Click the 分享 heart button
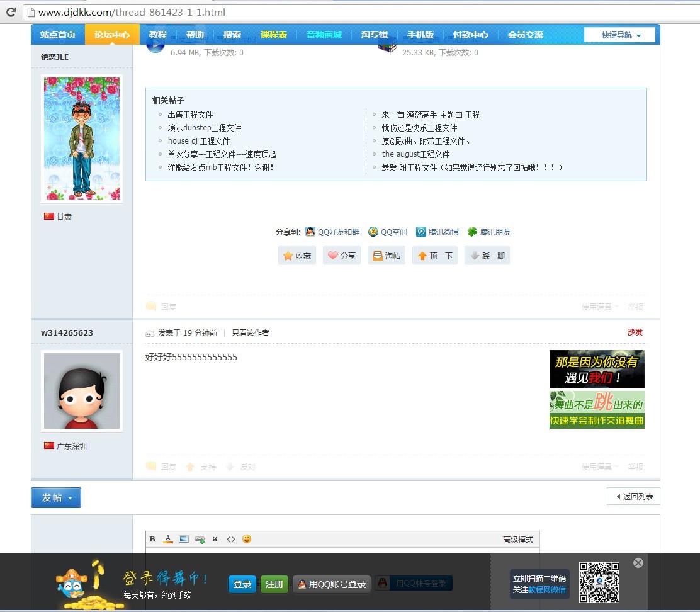The width and height of the screenshot is (700, 612). pyautogui.click(x=342, y=256)
